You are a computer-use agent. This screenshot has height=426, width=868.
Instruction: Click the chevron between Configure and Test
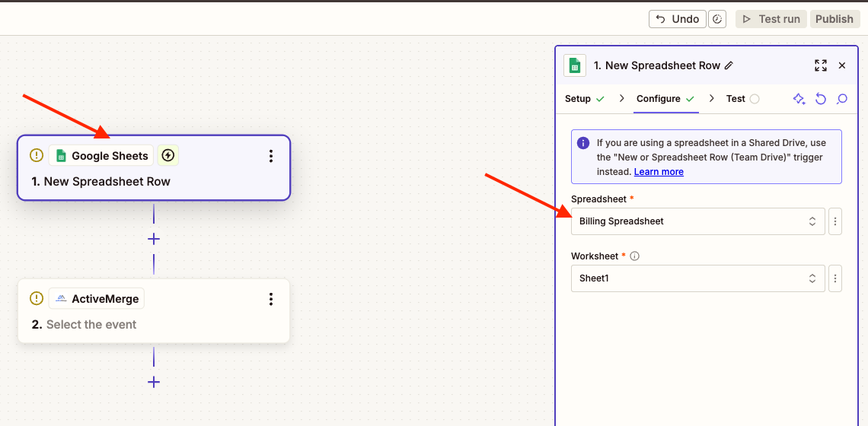pyautogui.click(x=711, y=98)
